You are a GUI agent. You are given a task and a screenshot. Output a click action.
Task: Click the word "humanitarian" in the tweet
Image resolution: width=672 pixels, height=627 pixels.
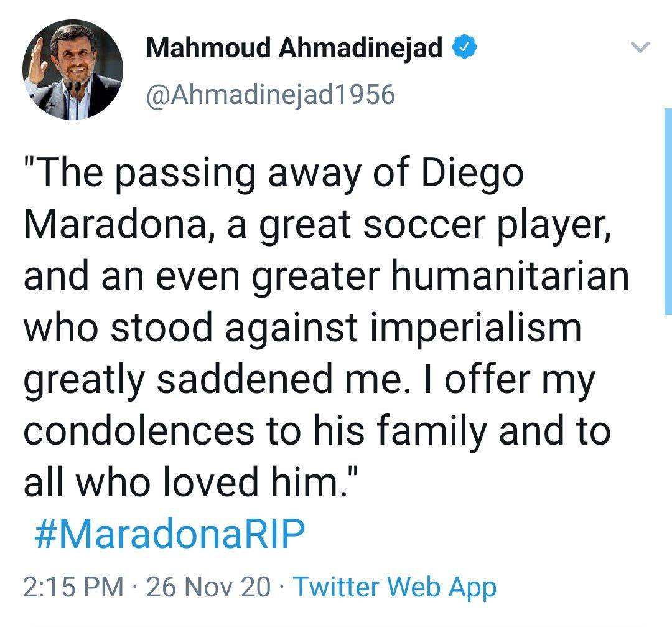pyautogui.click(x=510, y=275)
